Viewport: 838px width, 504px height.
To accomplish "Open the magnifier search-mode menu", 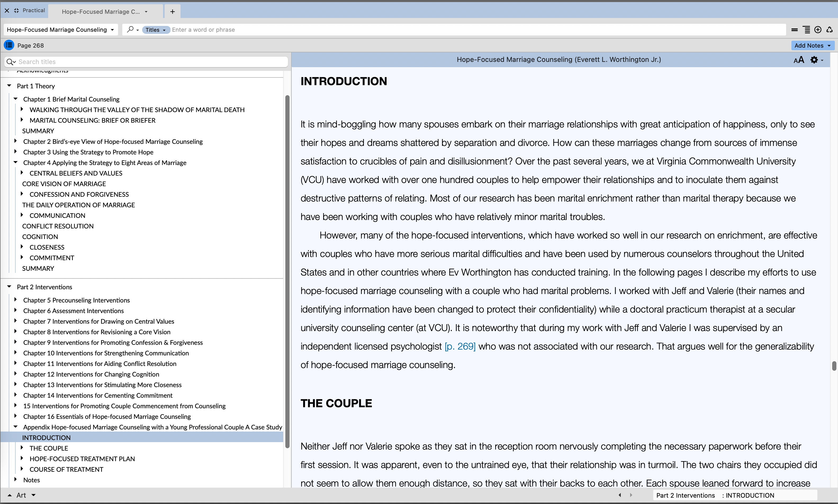I will (133, 30).
